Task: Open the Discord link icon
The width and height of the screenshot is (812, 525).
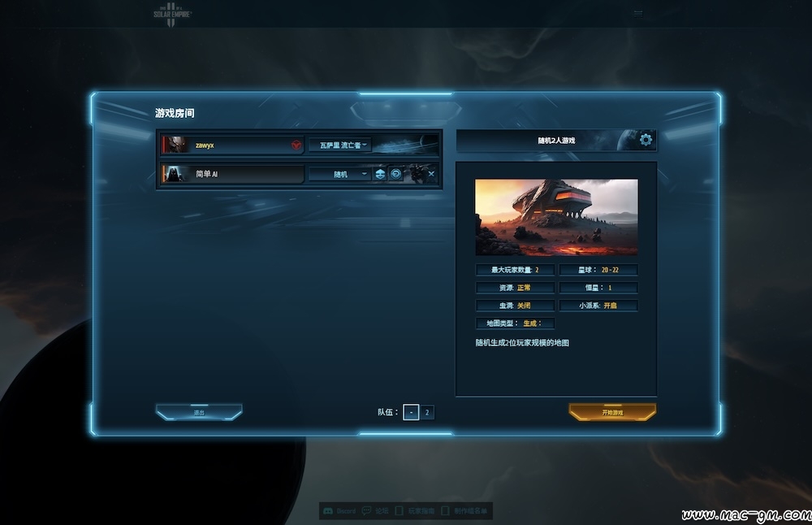Action: tap(328, 511)
